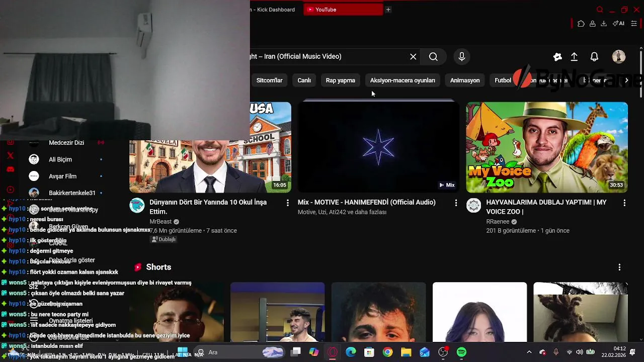Open Copilot from the taskbar
The width and height of the screenshot is (644, 362).
(314, 352)
